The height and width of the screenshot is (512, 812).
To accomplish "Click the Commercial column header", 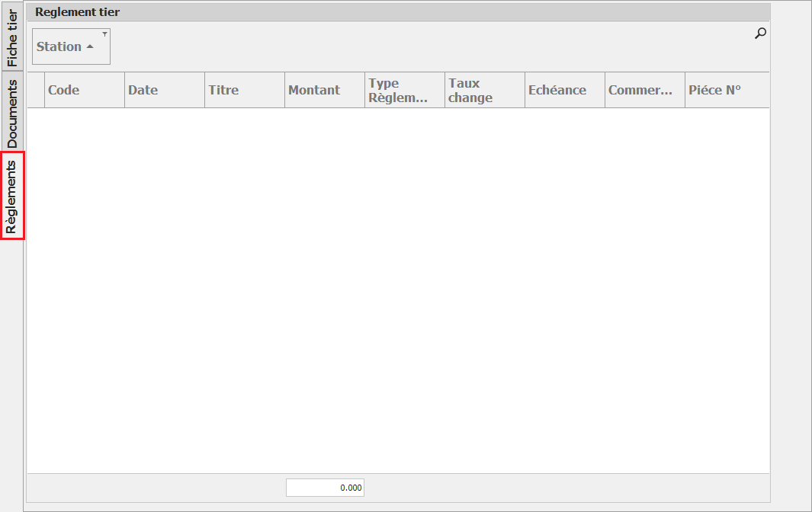I will [x=644, y=90].
